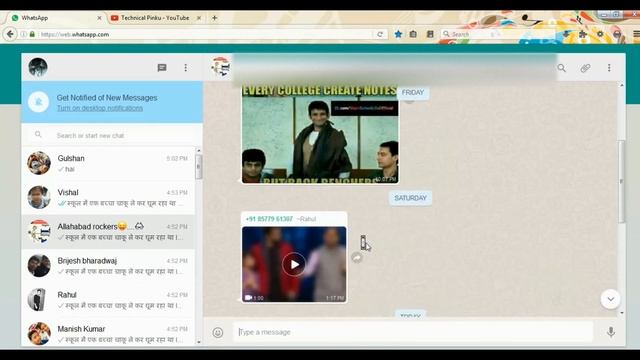Switch to the WhatsApp browser tab

pos(56,18)
